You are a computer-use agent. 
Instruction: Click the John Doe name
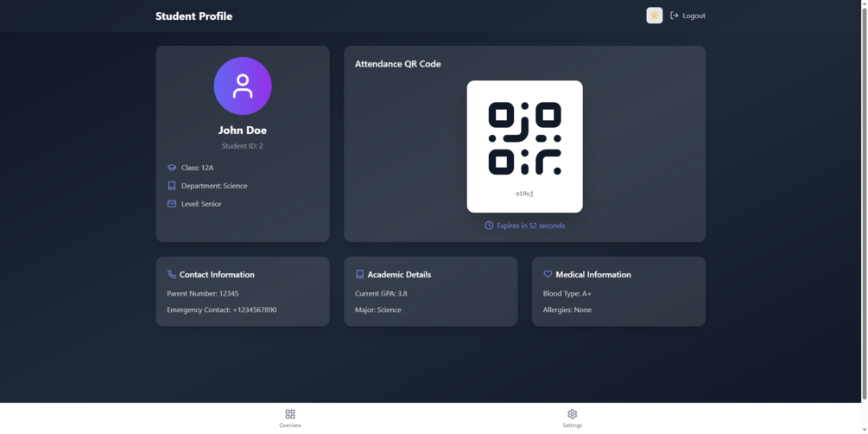point(243,131)
